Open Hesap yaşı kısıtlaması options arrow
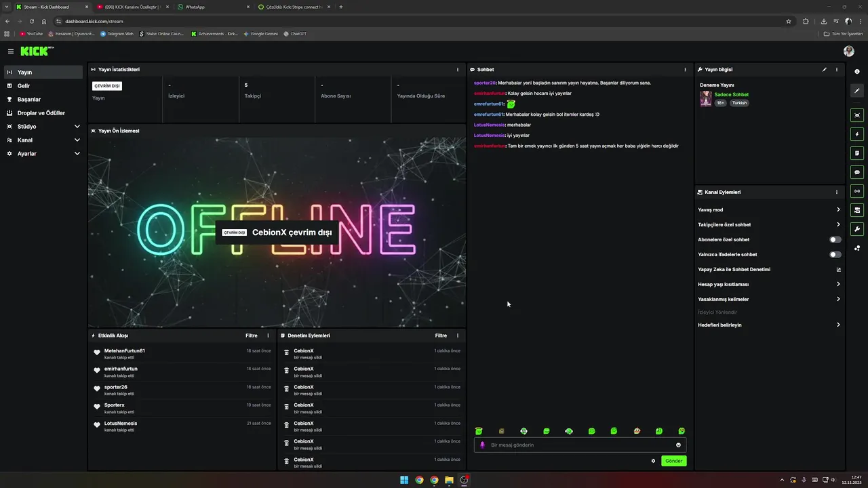This screenshot has height=488, width=868. [838, 284]
